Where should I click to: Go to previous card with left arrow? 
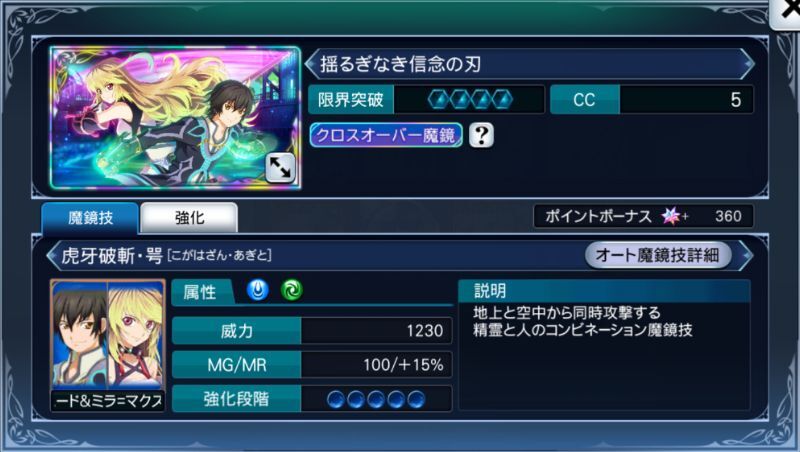coord(310,64)
